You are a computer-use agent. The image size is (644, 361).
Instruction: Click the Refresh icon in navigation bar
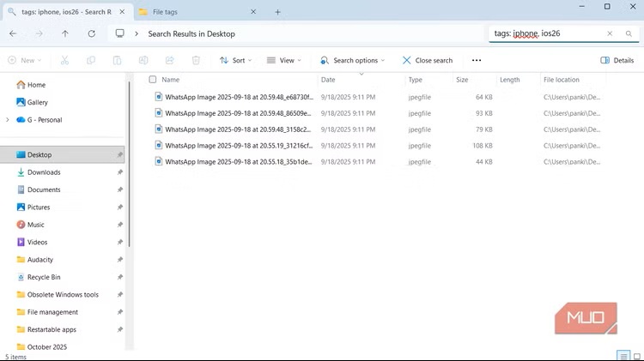click(x=91, y=33)
